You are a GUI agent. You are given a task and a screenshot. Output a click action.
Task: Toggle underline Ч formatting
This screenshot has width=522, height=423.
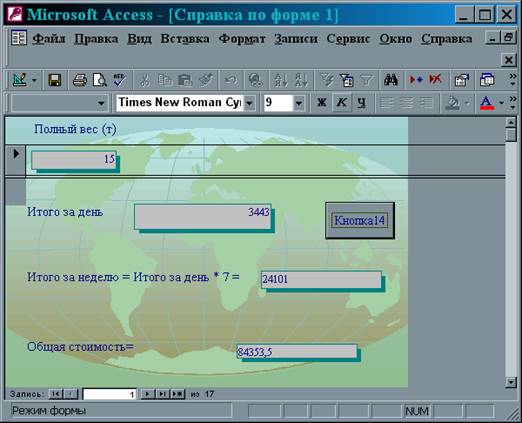361,103
